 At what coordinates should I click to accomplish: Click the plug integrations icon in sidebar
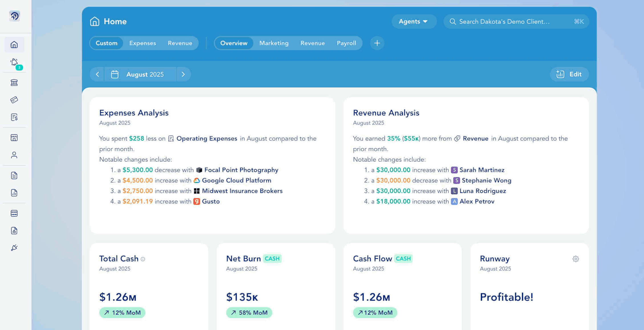coord(14,248)
